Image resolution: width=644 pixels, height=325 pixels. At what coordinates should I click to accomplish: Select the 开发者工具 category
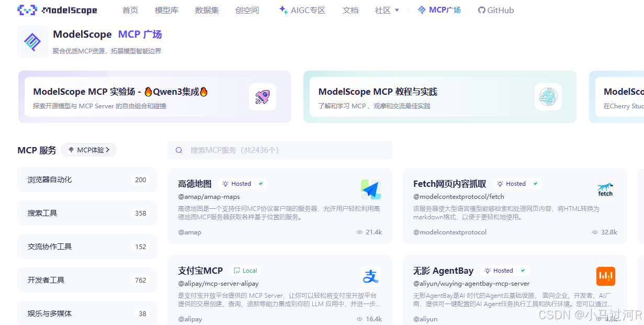[87, 280]
